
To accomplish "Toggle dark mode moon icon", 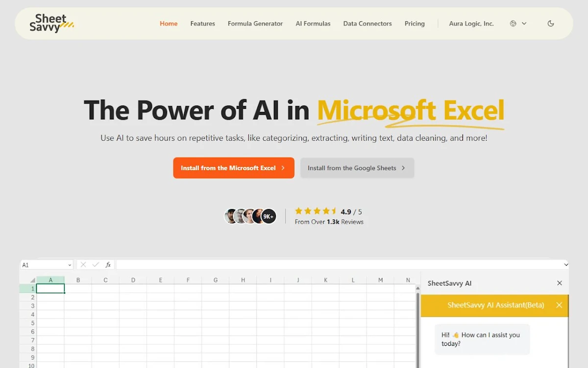I will tap(551, 24).
